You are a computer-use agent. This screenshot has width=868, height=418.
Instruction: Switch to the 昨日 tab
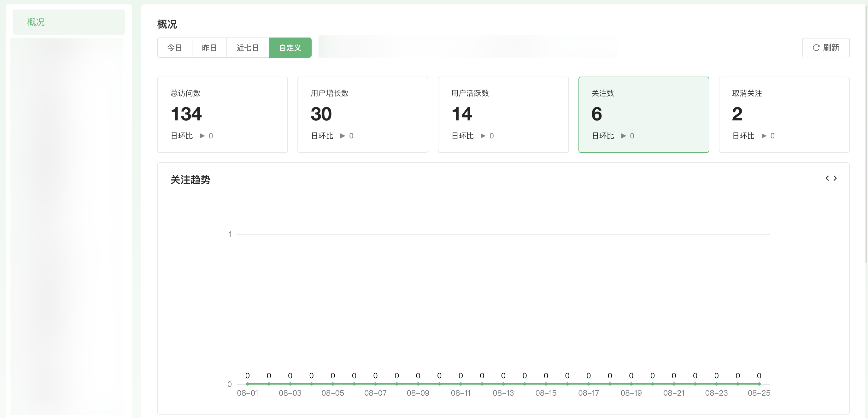pos(209,48)
